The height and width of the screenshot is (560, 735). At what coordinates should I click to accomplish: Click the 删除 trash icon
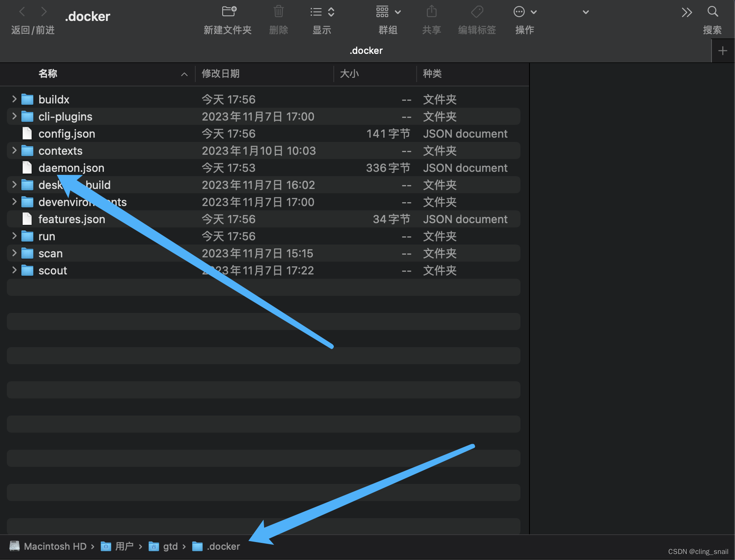(x=279, y=12)
